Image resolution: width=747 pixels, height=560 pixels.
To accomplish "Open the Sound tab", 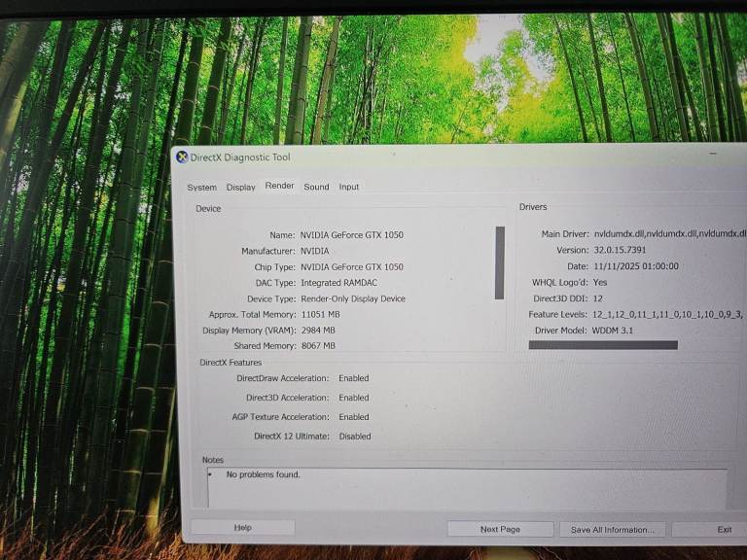I will click(x=316, y=187).
